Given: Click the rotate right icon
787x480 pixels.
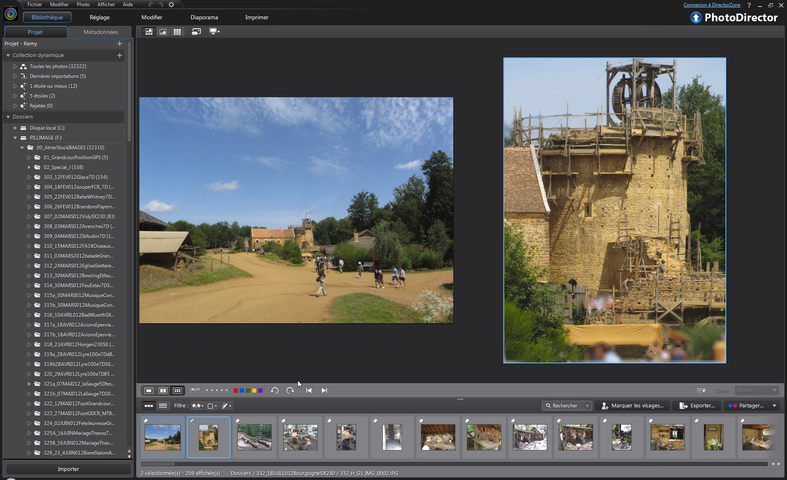Looking at the screenshot, I should (x=290, y=390).
